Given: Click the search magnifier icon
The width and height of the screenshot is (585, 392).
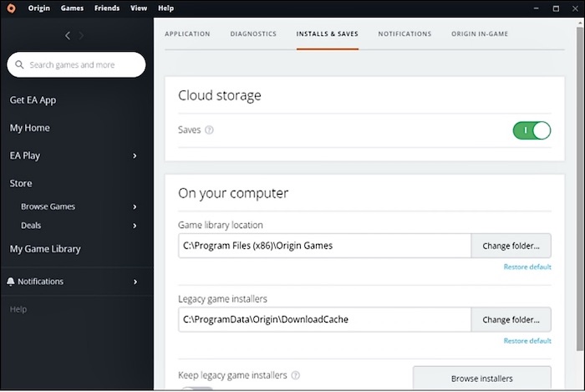Looking at the screenshot, I should point(19,65).
